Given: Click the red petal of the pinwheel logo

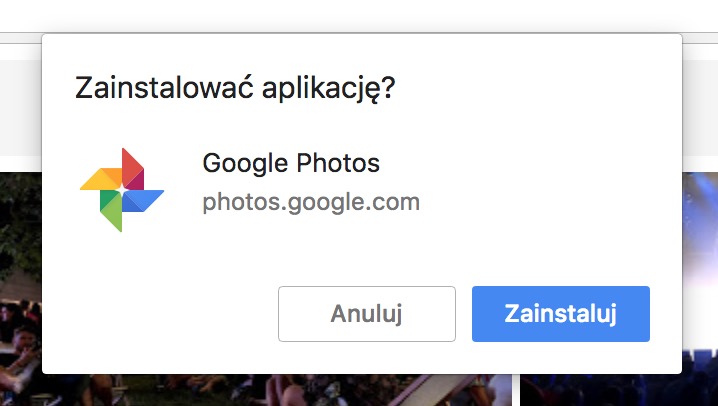Looking at the screenshot, I should pos(133,168).
